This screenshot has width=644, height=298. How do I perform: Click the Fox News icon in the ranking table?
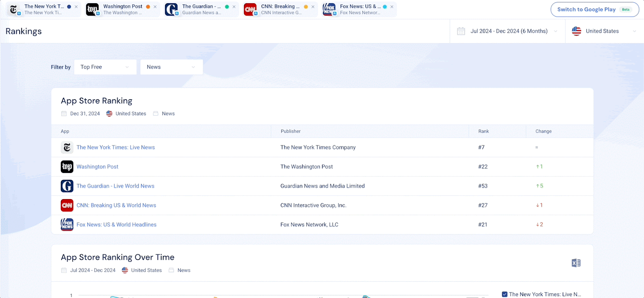(x=67, y=224)
